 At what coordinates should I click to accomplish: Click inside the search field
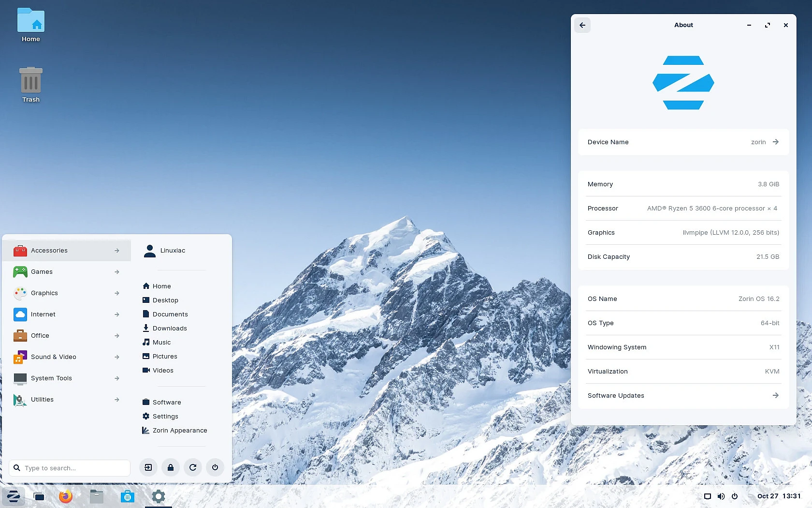pyautogui.click(x=69, y=467)
